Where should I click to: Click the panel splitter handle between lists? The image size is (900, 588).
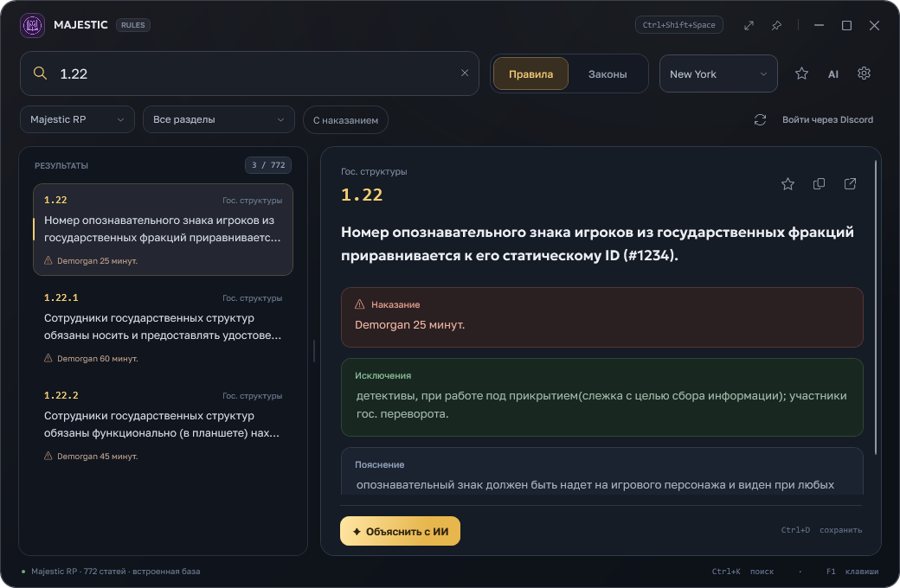click(x=314, y=351)
